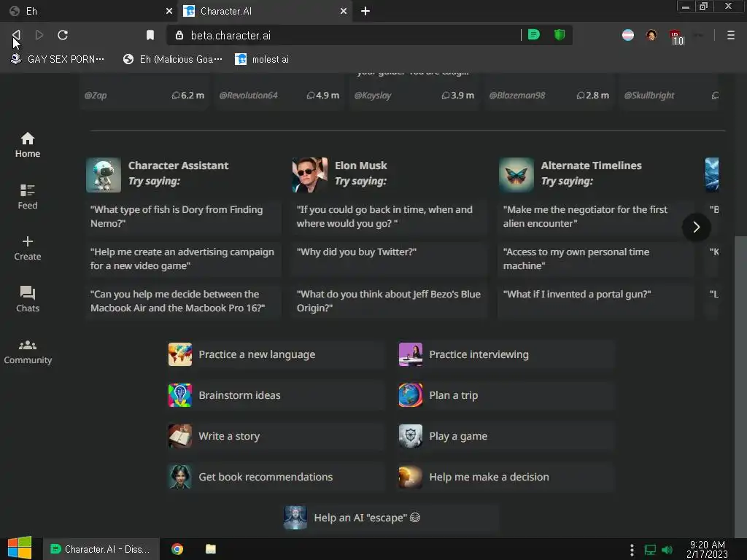Select the Character.AI taskbar window button

[x=101, y=549]
